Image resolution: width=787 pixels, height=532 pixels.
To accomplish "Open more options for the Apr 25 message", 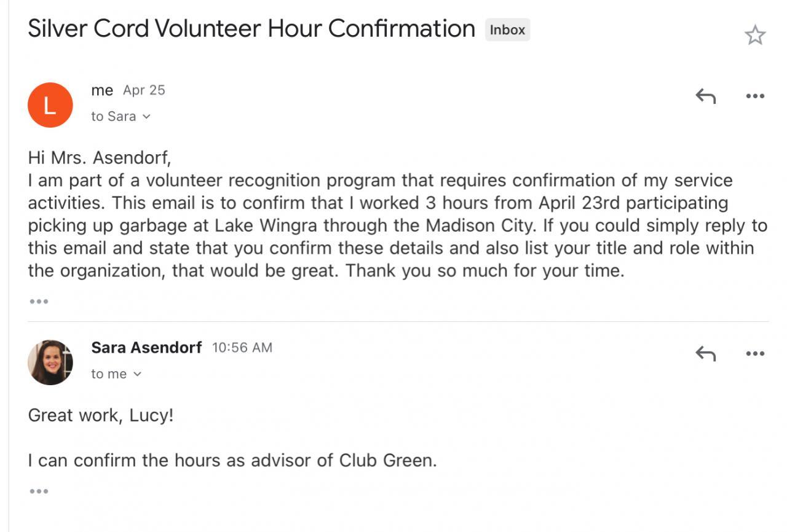I will click(754, 96).
